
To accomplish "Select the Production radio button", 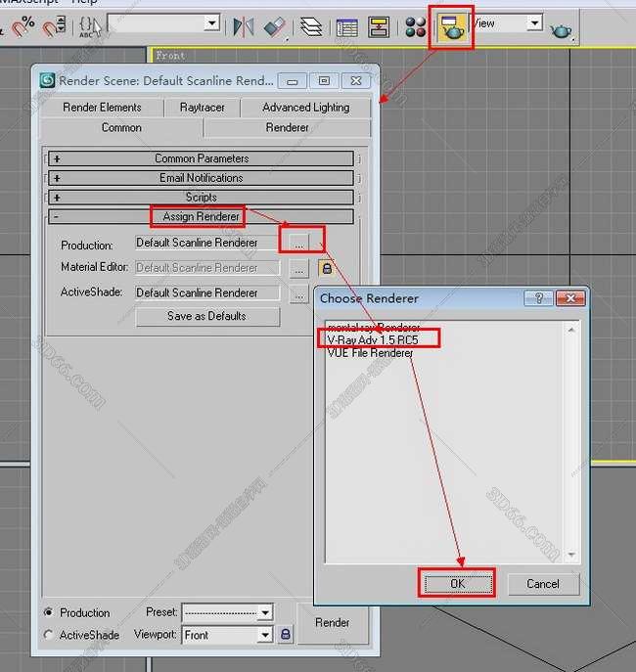I will coord(49,612).
